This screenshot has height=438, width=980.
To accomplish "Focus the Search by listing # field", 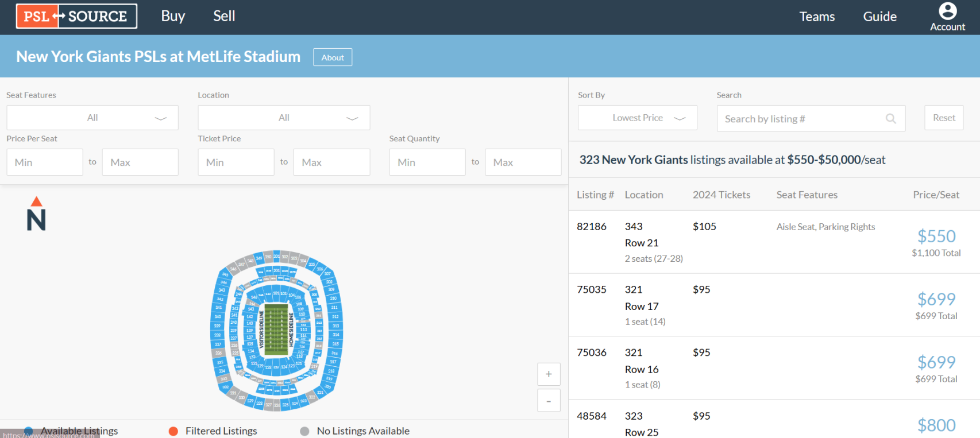I will (801, 119).
